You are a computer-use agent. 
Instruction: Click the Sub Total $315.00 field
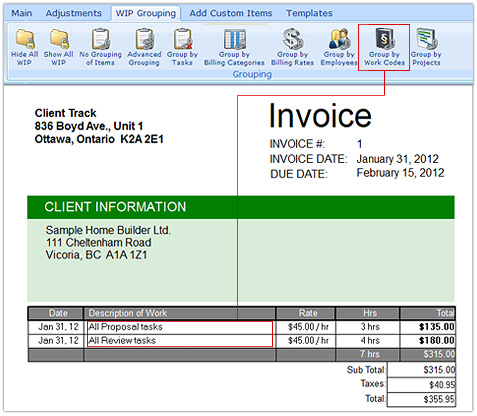click(x=422, y=370)
